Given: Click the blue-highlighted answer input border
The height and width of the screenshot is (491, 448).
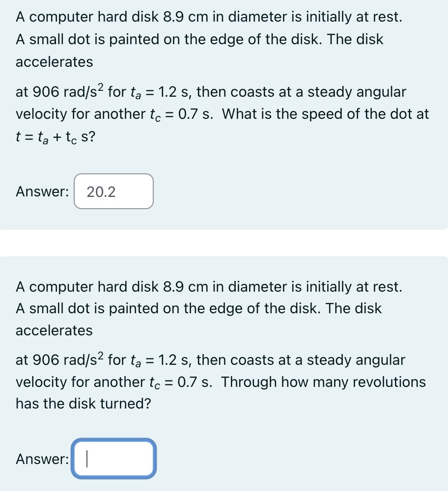Looking at the screenshot, I should (x=113, y=441).
